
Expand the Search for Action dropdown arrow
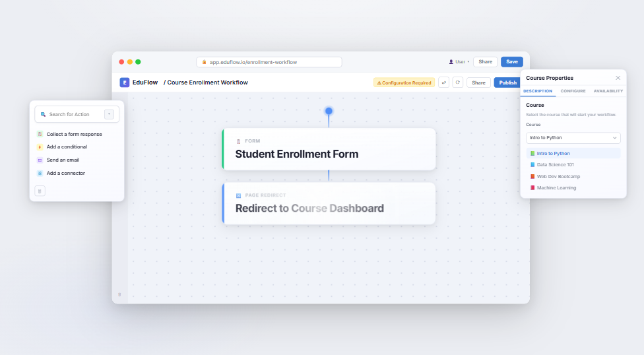(109, 114)
